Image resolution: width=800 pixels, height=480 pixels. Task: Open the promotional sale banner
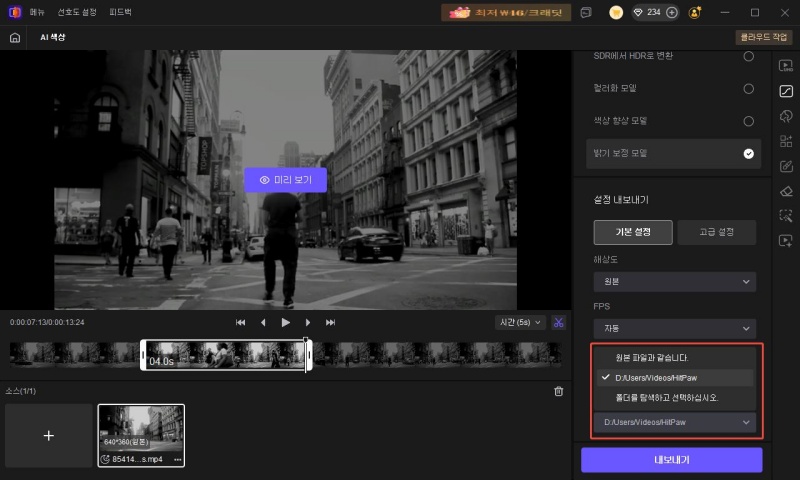tap(506, 13)
